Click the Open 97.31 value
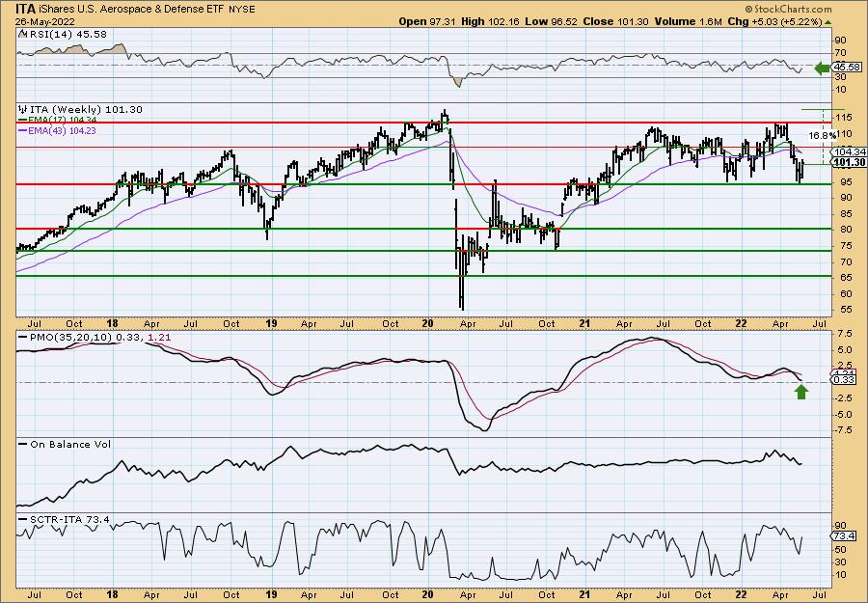 coord(427,21)
